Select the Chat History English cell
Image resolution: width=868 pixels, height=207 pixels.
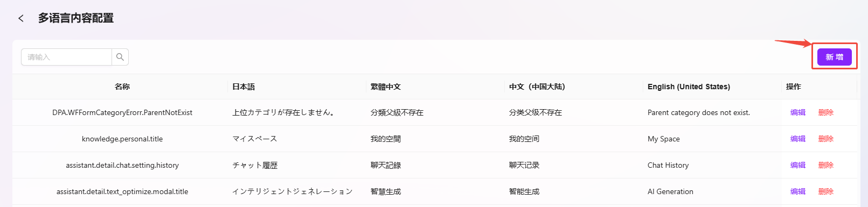[x=668, y=165]
